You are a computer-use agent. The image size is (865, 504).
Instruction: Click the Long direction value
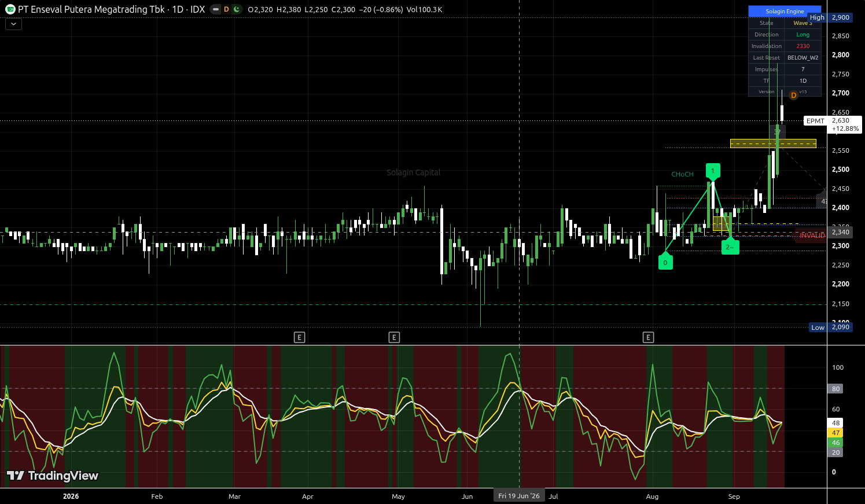803,35
